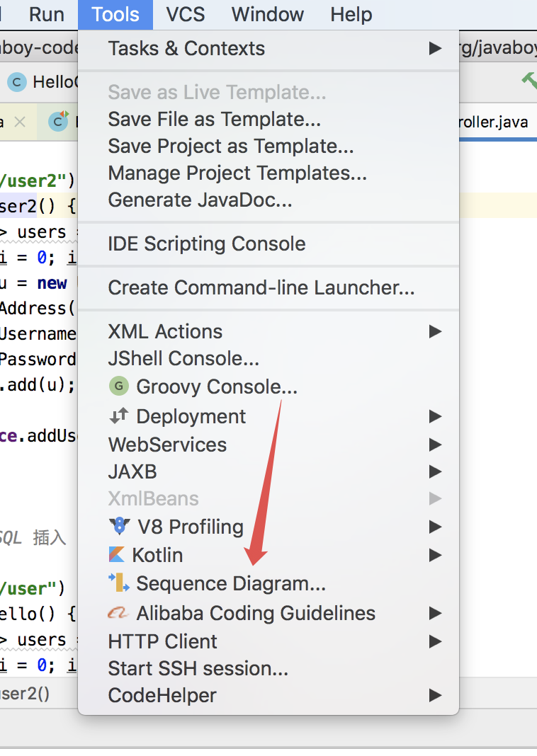
Task: Open XML Actions submenu
Action: tap(268, 332)
